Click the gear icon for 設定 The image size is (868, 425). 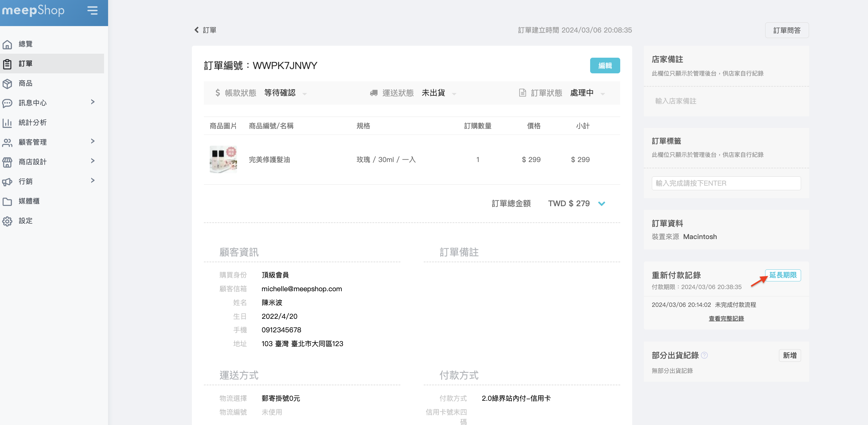coord(7,221)
